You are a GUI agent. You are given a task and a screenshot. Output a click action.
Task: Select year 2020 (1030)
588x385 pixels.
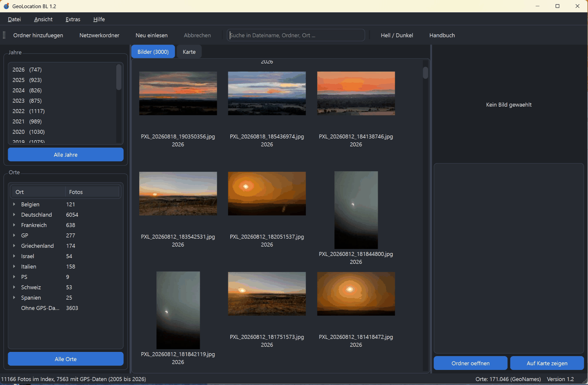click(62, 132)
